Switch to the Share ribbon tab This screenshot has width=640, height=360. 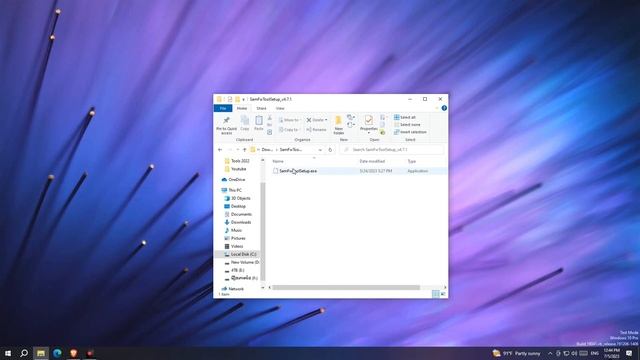[x=261, y=108]
